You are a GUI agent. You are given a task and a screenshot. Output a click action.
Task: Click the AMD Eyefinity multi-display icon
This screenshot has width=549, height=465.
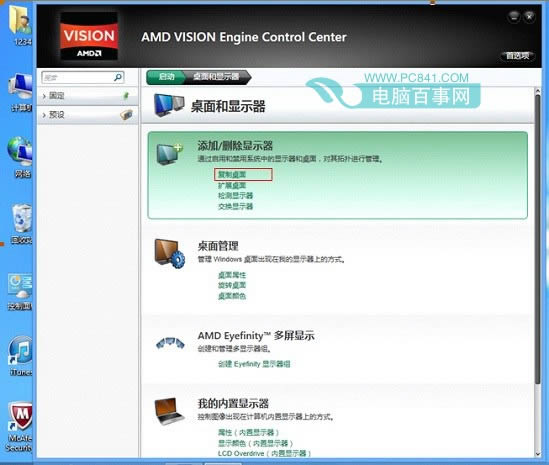coord(170,343)
